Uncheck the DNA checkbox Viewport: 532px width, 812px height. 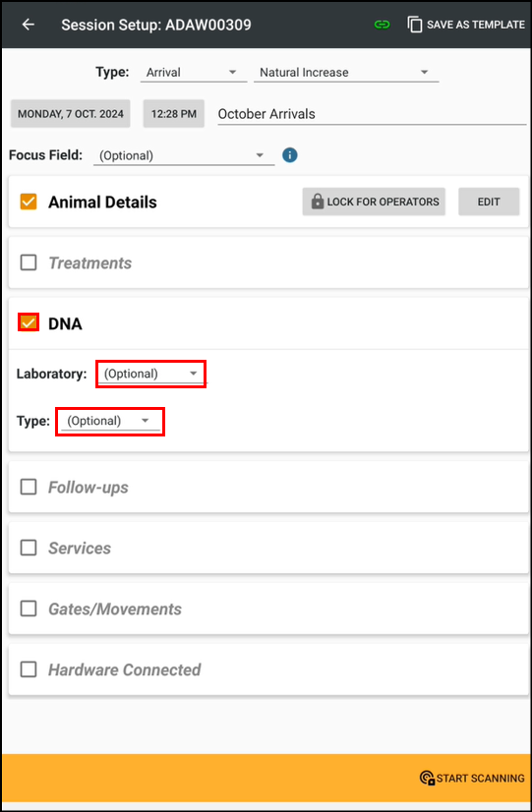pos(29,322)
